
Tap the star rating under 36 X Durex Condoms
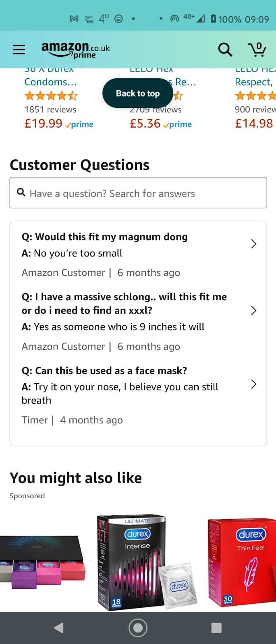tap(51, 96)
